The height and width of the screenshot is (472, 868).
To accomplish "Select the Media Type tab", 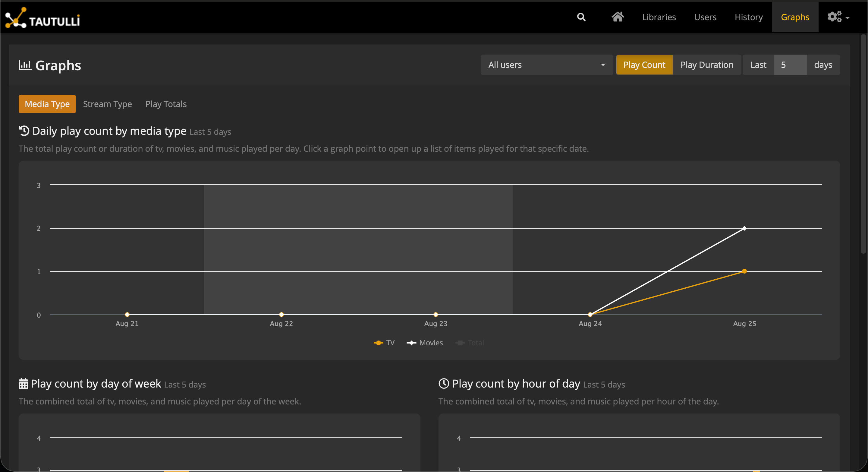I will [47, 104].
